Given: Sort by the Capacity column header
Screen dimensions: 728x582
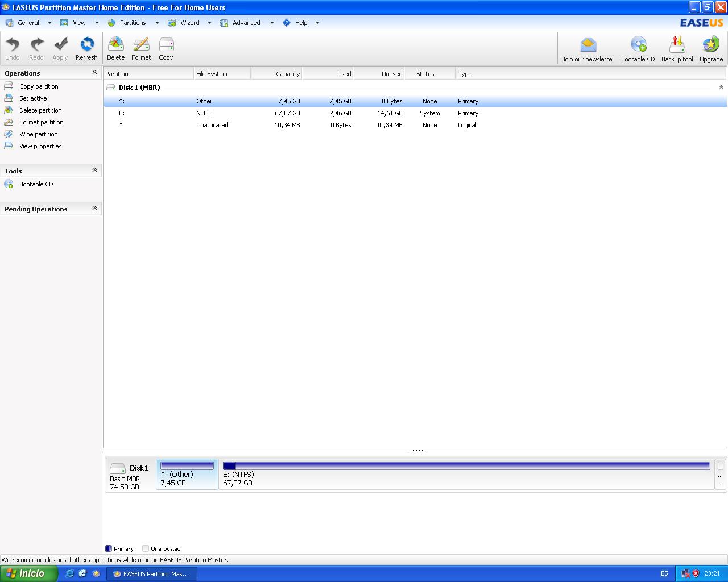Looking at the screenshot, I should [x=276, y=74].
